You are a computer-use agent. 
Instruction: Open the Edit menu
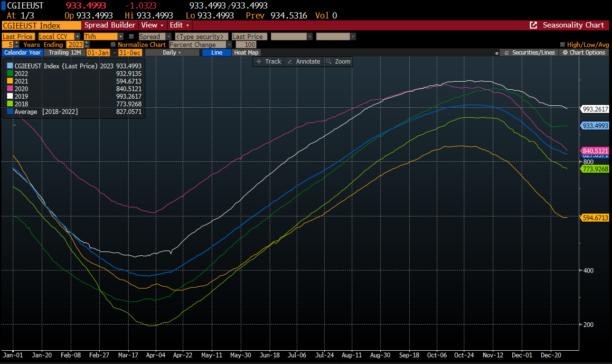(x=179, y=25)
